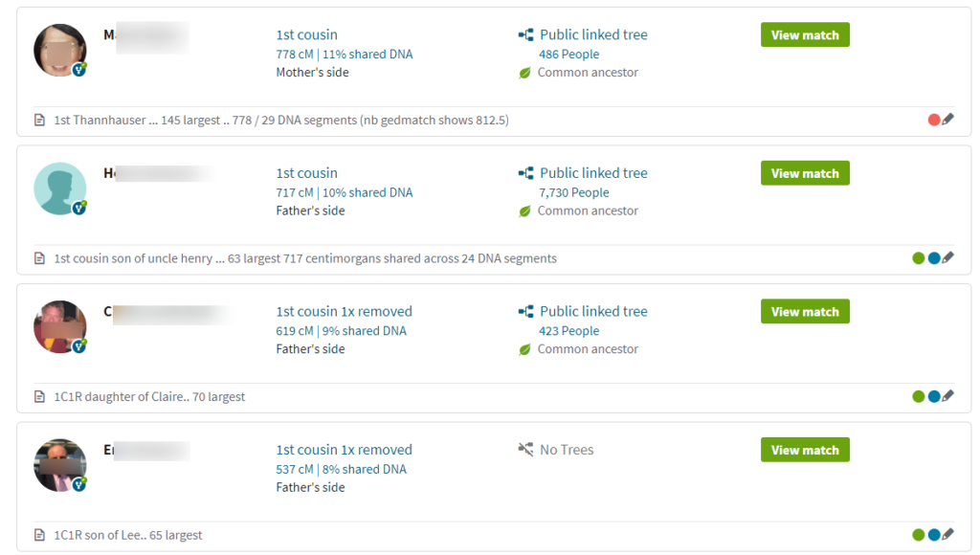This screenshot has height=555, width=980.
Task: Click blue group dot on son of Lee row
Action: (934, 535)
